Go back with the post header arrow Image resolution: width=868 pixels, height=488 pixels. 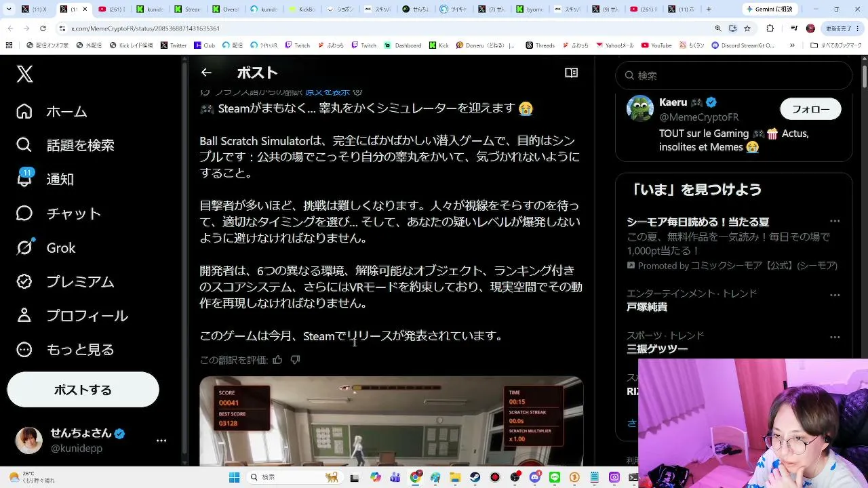tap(206, 73)
